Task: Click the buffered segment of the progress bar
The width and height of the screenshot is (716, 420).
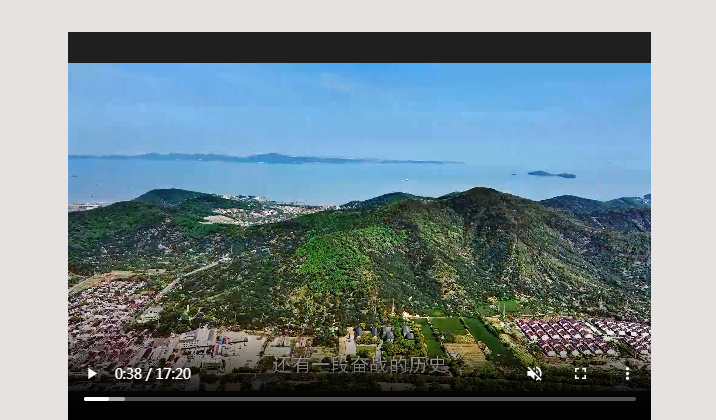Action: pos(117,398)
